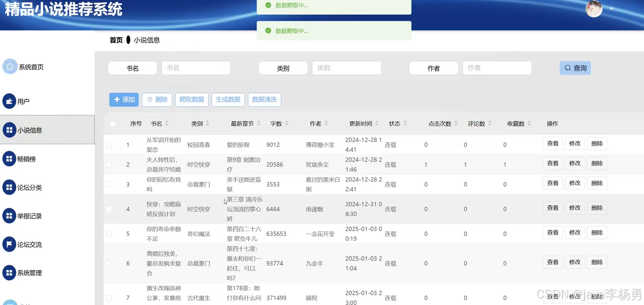
Task: Sort the table by 字数 column
Action: (286, 123)
